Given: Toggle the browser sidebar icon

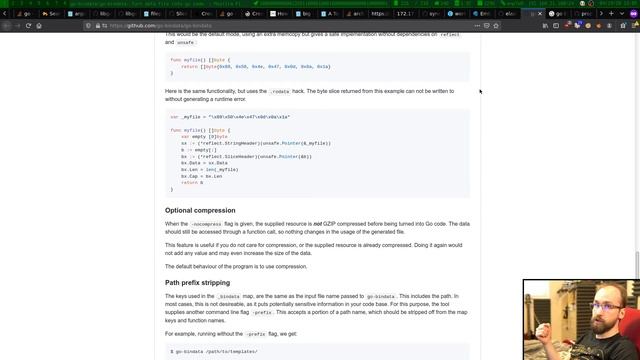Looking at the screenshot, I should tap(556, 26).
